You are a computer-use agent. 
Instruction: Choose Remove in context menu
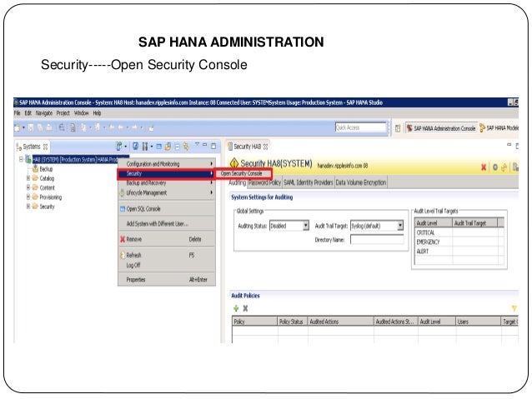[166, 239]
